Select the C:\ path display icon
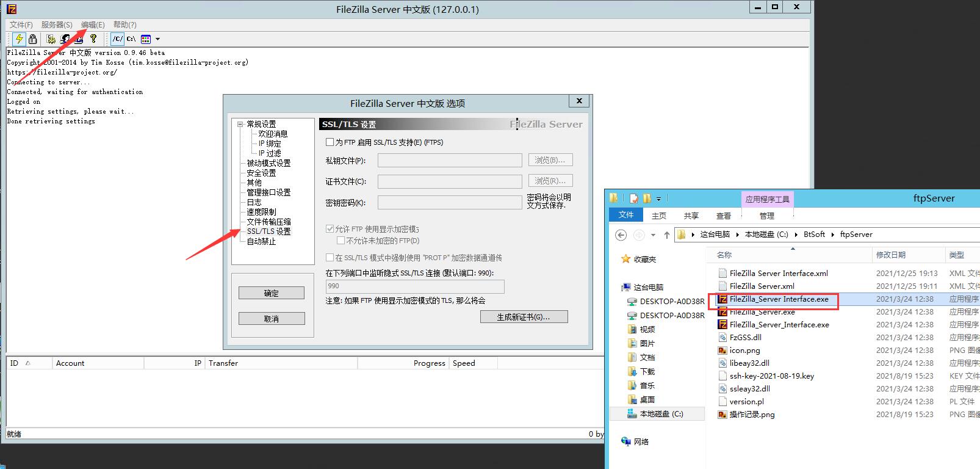The width and height of the screenshot is (980, 469). tap(131, 39)
